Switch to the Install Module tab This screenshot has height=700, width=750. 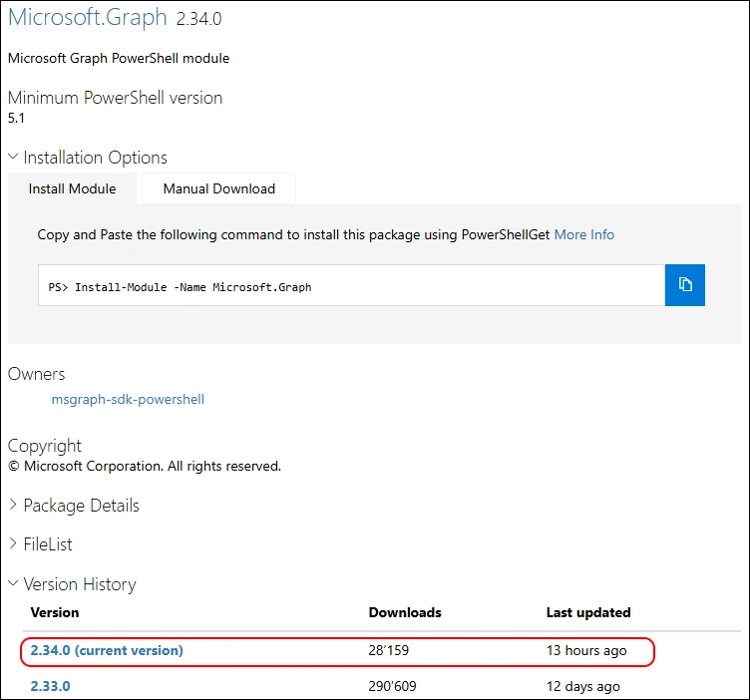[72, 188]
